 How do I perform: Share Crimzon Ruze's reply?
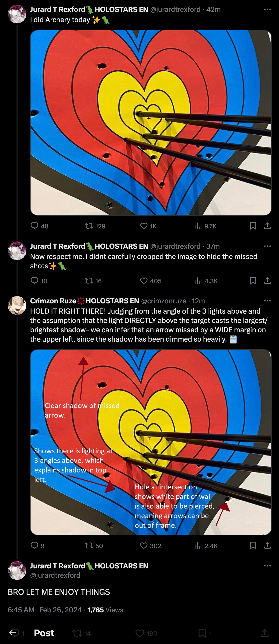pos(267,546)
